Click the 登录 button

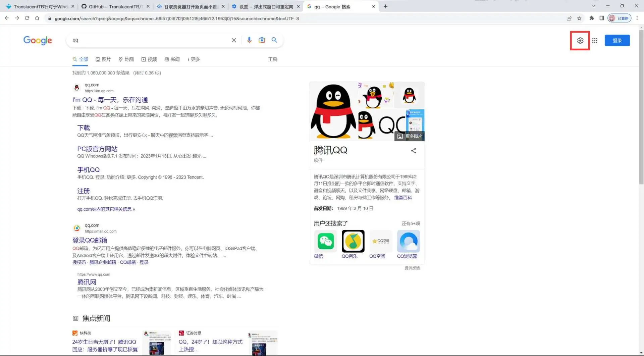coord(617,40)
